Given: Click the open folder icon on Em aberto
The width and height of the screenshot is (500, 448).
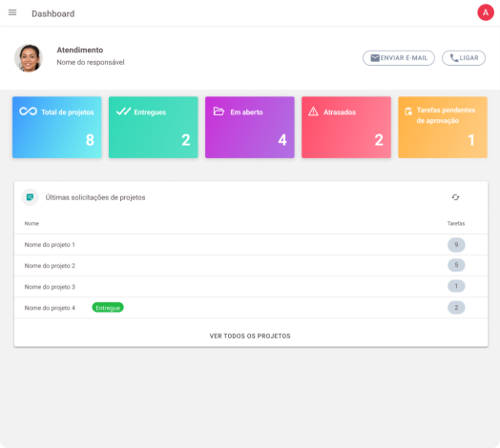Looking at the screenshot, I should (219, 112).
